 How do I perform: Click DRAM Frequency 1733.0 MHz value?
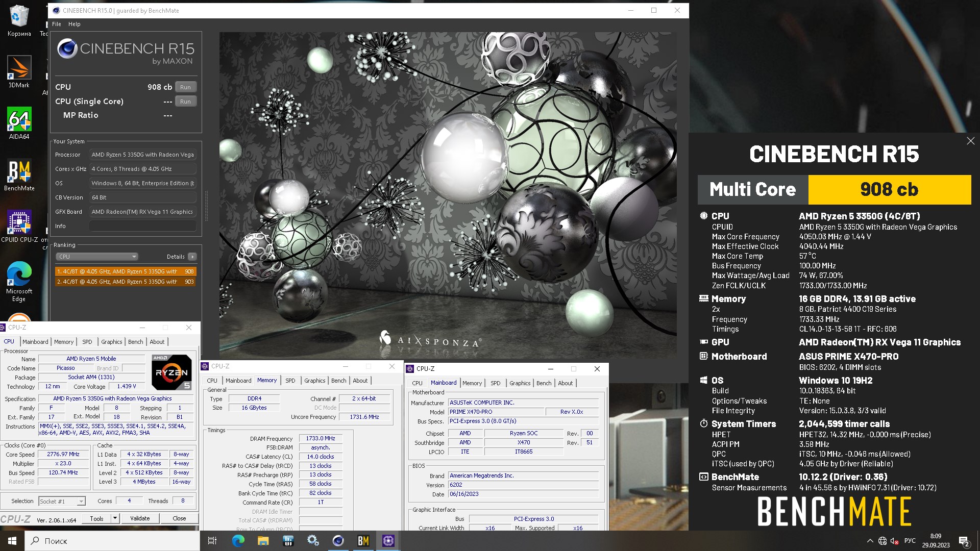[x=321, y=438]
